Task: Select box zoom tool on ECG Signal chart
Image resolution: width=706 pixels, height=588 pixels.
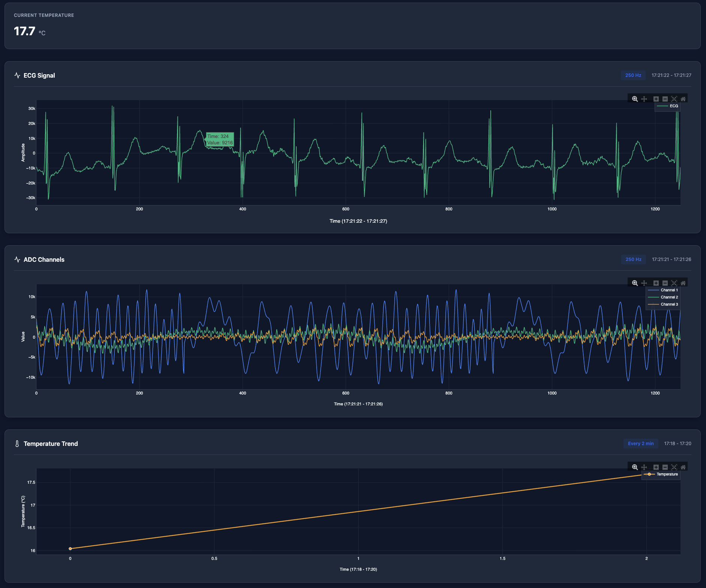Action: click(x=635, y=99)
